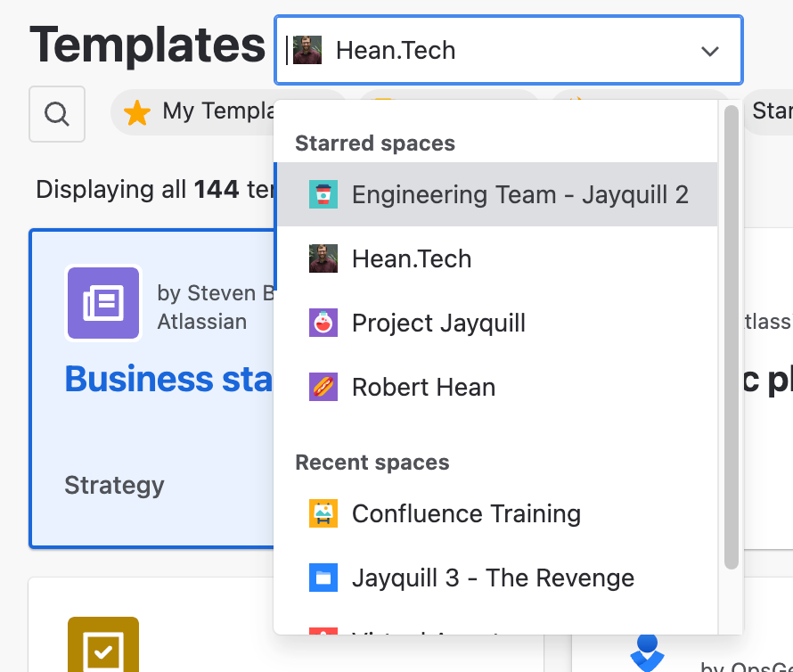Click the Displaying all 144 templates text
Image resolution: width=793 pixels, height=672 pixels.
tap(155, 190)
